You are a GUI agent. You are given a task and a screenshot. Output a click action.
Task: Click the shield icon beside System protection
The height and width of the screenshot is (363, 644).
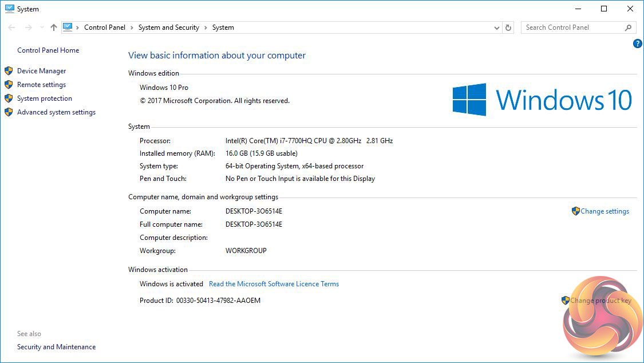coord(9,98)
